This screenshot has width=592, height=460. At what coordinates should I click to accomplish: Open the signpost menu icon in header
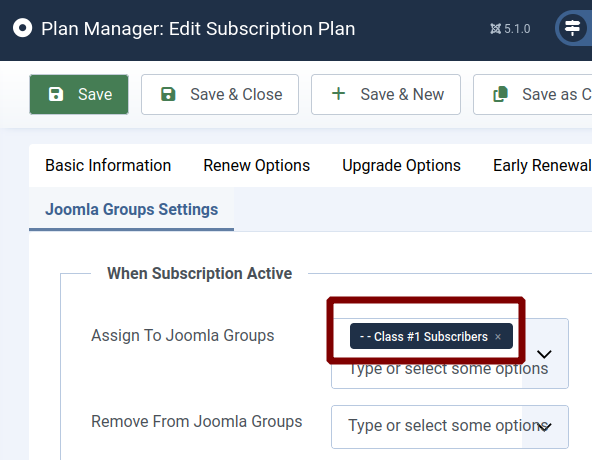click(x=572, y=28)
